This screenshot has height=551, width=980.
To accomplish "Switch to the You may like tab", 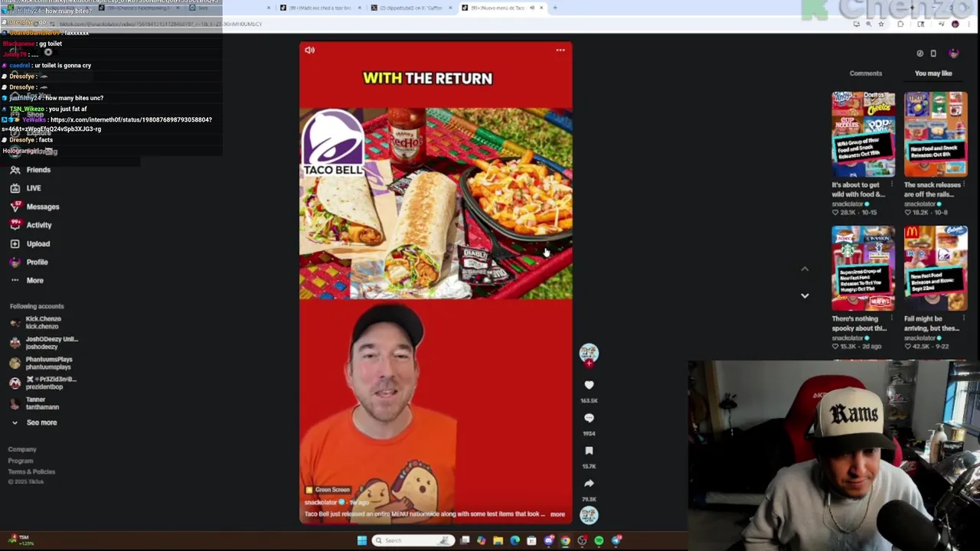I will [x=933, y=73].
